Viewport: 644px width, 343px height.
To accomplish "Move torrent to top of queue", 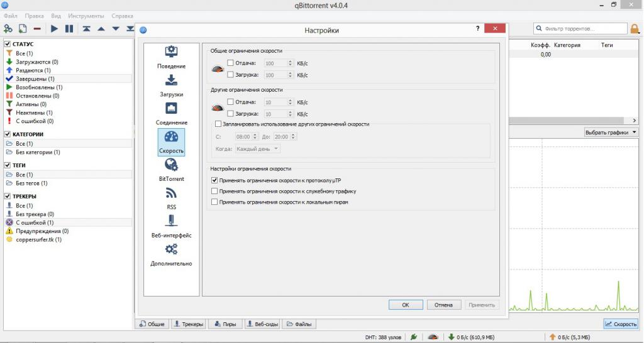I will [x=86, y=29].
